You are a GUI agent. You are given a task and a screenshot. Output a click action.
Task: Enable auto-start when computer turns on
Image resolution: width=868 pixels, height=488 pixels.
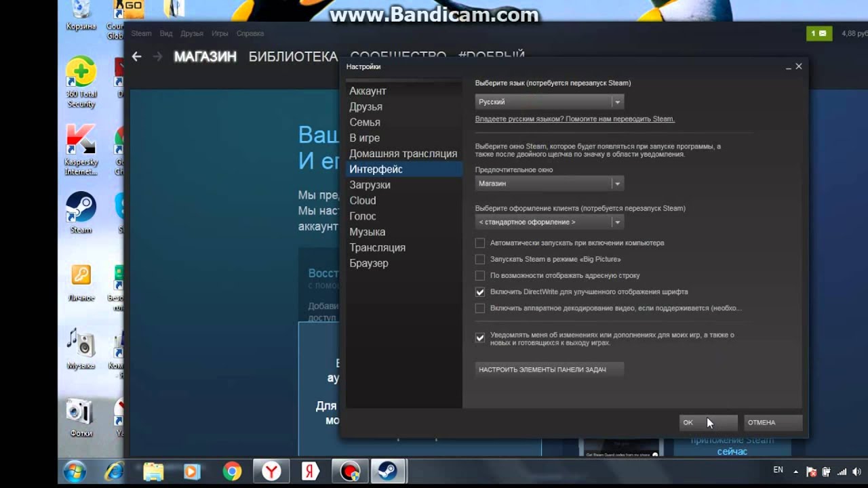pyautogui.click(x=480, y=243)
